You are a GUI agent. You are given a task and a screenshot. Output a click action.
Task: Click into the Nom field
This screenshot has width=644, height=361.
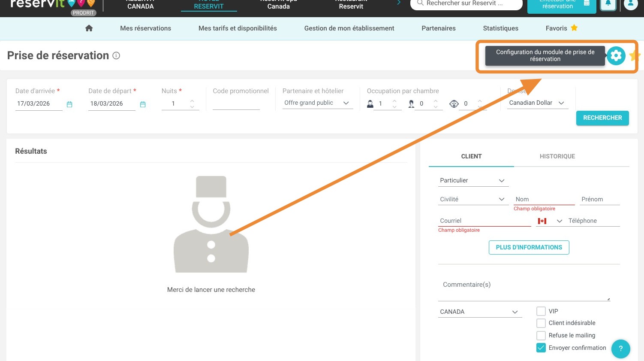click(x=544, y=200)
